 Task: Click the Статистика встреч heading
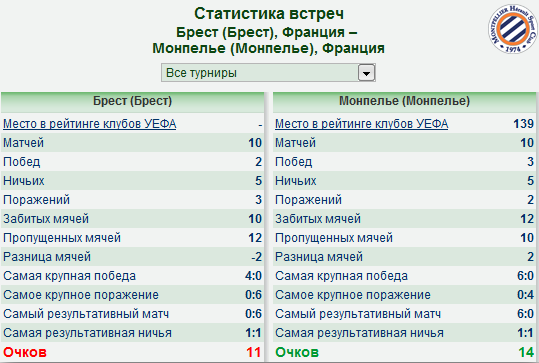coord(269,14)
